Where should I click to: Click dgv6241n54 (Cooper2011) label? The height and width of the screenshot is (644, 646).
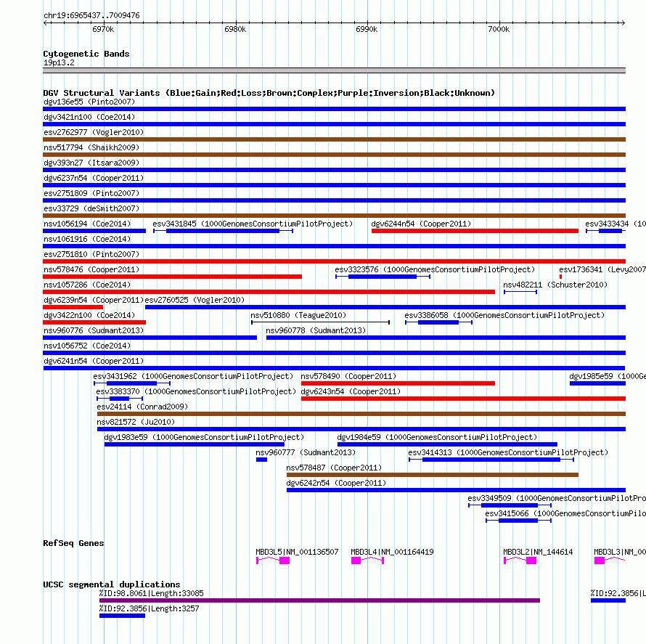94,361
